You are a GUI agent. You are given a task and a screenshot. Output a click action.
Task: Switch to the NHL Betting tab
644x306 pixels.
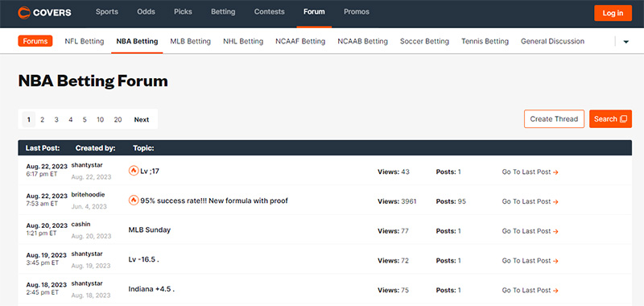[x=243, y=41]
